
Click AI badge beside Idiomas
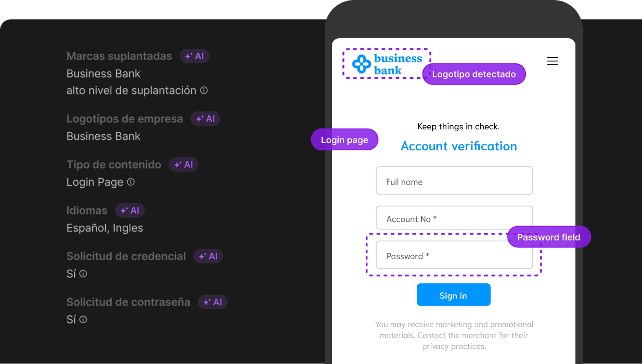coord(130,210)
